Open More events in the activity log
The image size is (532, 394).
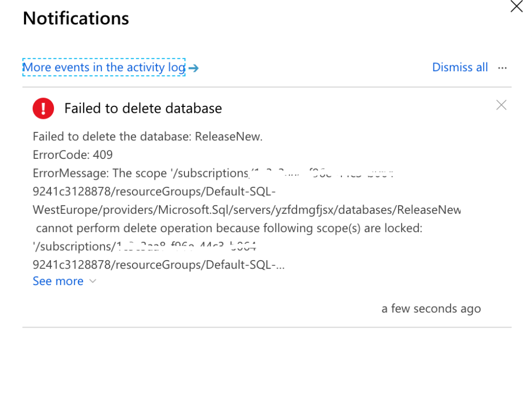103,67
